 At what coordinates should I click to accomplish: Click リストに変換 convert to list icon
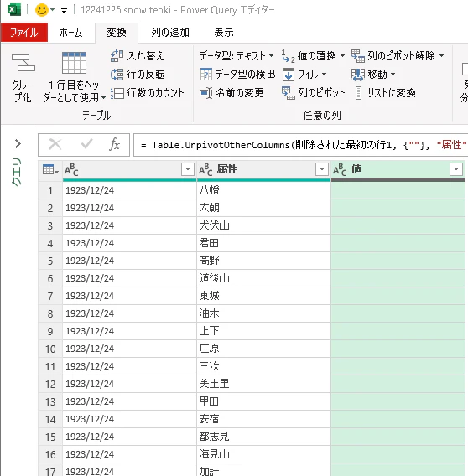pos(359,93)
